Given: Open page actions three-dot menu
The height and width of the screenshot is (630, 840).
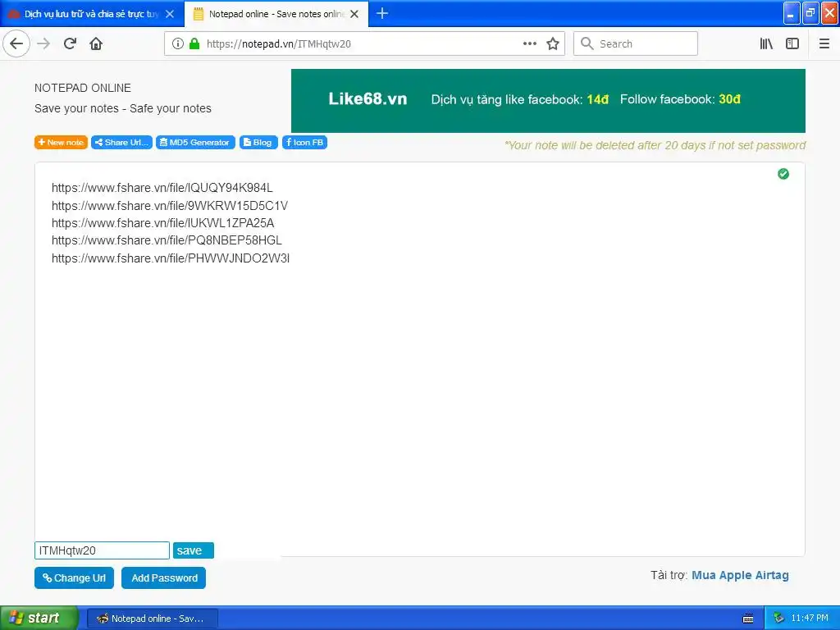Looking at the screenshot, I should point(529,44).
